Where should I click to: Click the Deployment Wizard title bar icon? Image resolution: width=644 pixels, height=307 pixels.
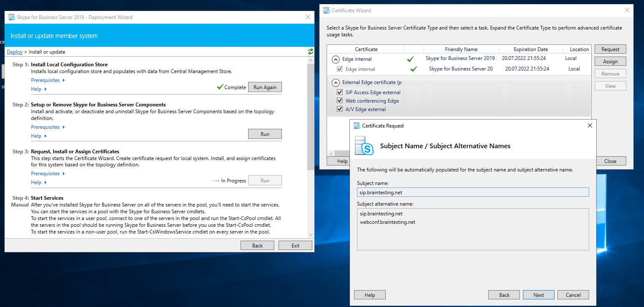tap(11, 17)
